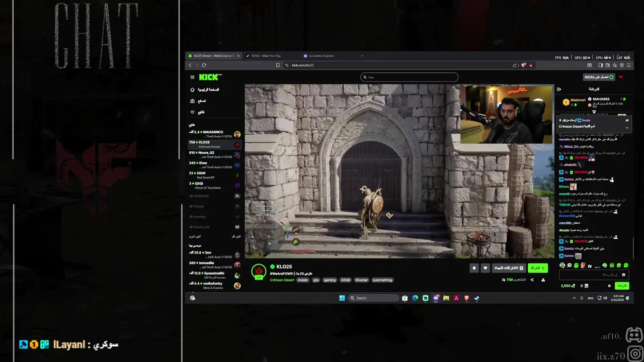This screenshot has height=362, width=644.
Task: Open Brave browser from taskbar
Action: [x=466, y=298]
